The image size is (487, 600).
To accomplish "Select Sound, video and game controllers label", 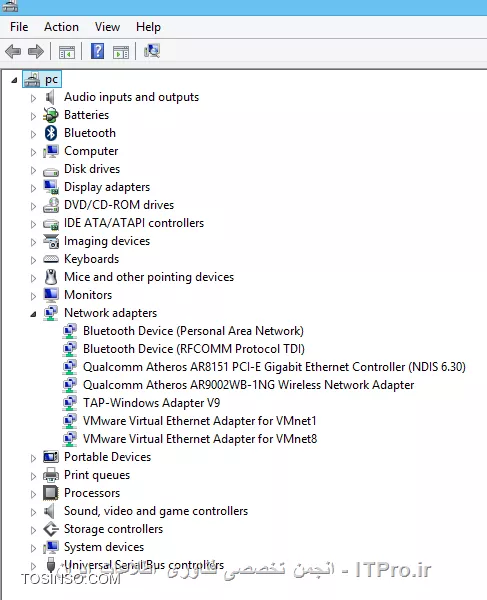I will click(156, 511).
